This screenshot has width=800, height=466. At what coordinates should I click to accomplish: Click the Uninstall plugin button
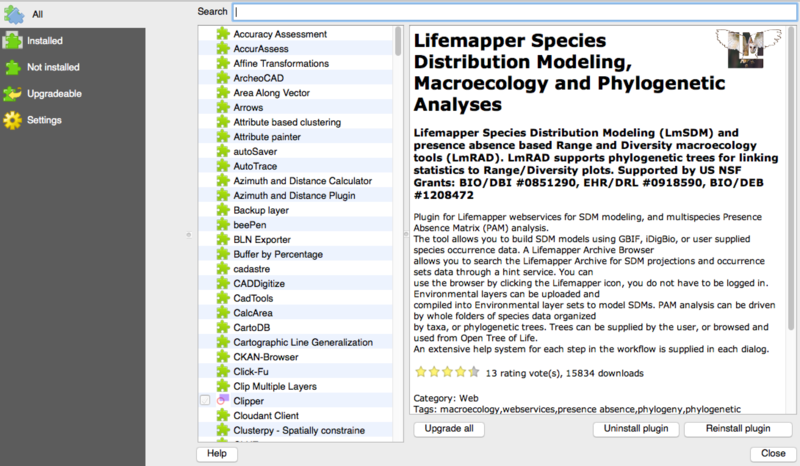coord(636,429)
